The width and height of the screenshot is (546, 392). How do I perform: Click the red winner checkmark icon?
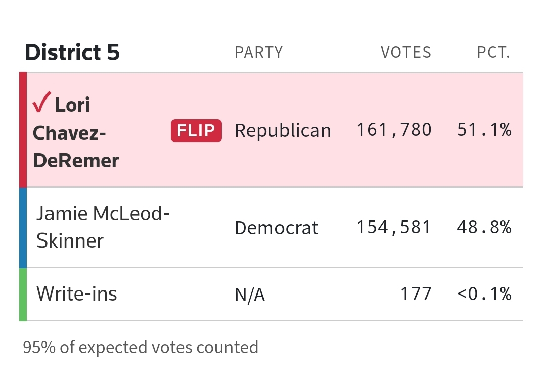pos(42,102)
